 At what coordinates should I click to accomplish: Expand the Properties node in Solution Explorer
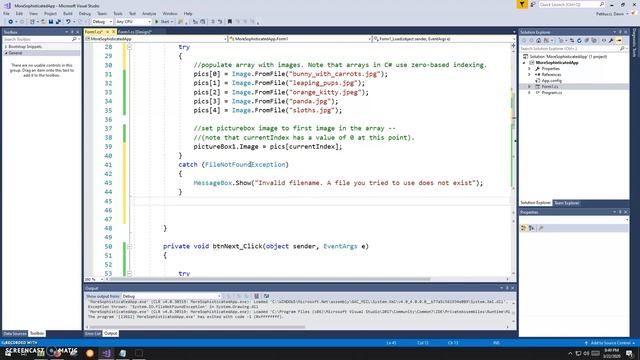pos(530,69)
